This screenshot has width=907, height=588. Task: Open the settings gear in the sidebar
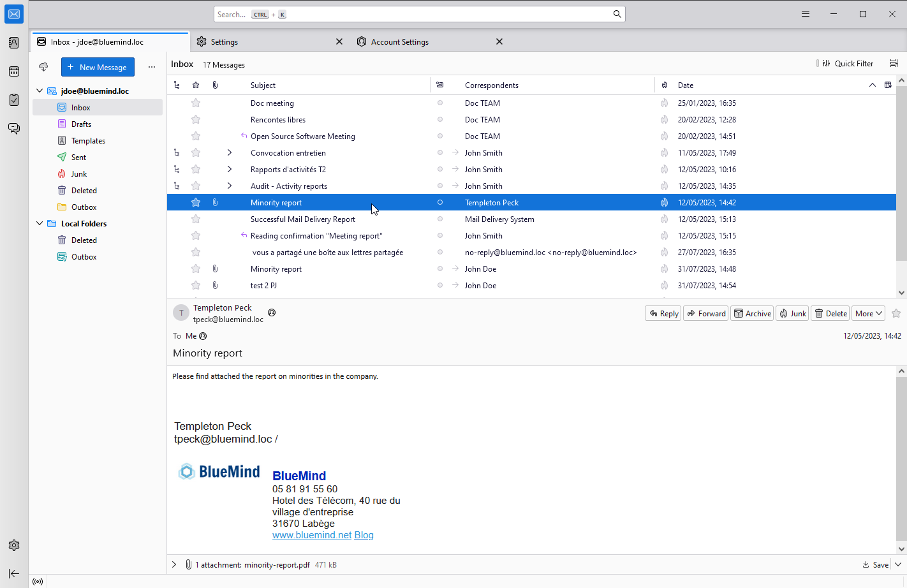(x=14, y=545)
